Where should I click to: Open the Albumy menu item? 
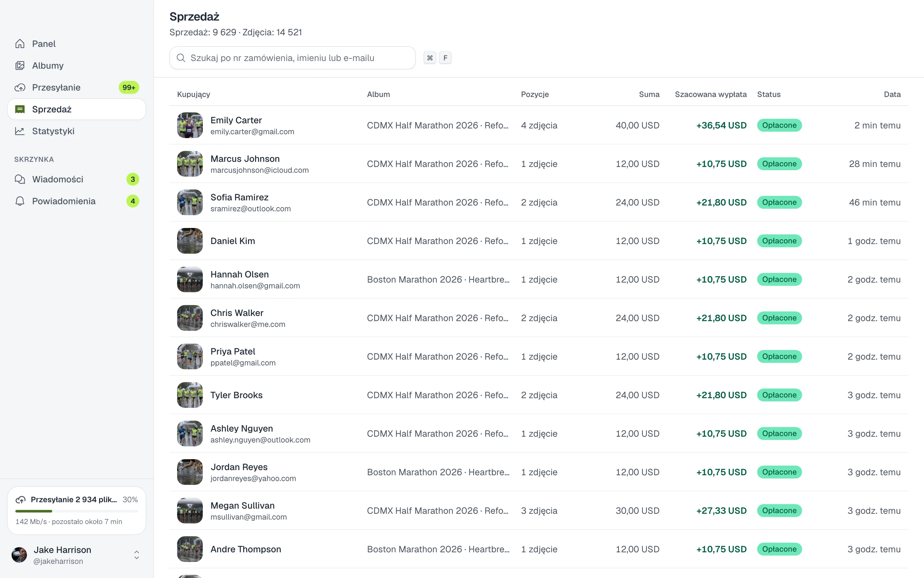76,66
